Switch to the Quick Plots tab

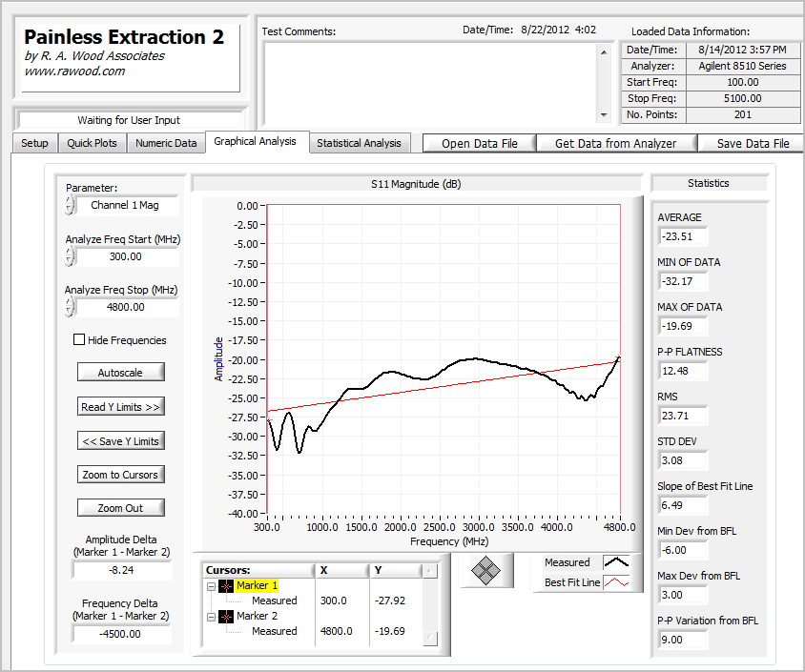point(92,143)
